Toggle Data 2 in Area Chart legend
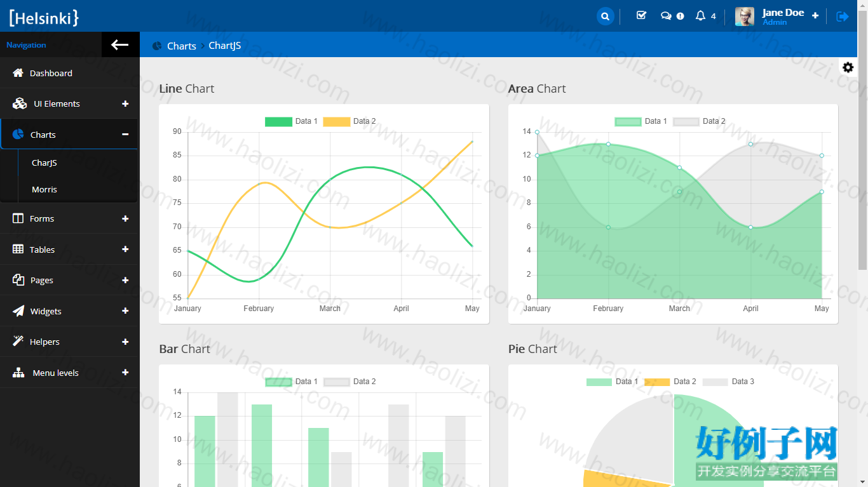The height and width of the screenshot is (487, 868). pyautogui.click(x=699, y=121)
